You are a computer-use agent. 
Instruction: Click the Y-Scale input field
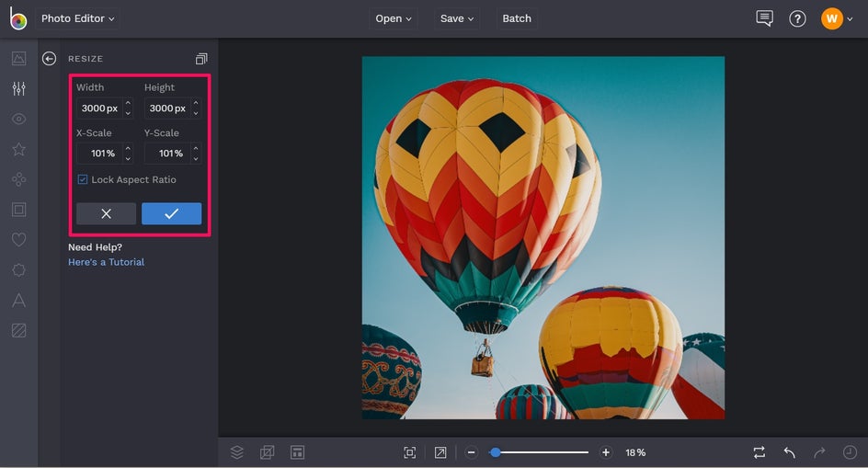click(167, 154)
